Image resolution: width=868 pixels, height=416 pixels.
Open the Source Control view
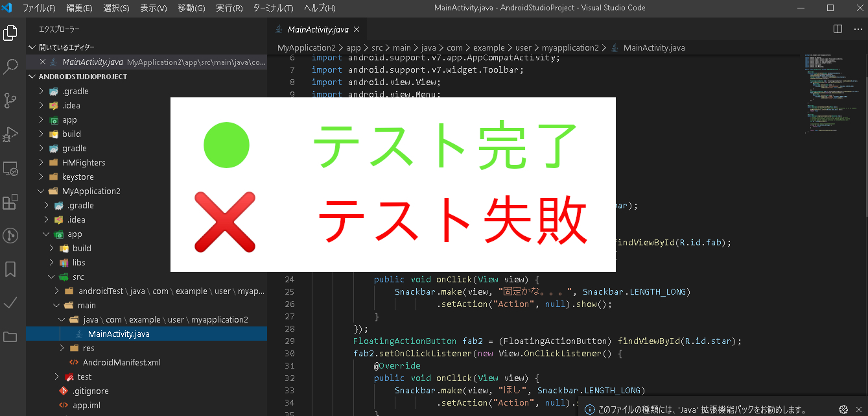coord(10,100)
